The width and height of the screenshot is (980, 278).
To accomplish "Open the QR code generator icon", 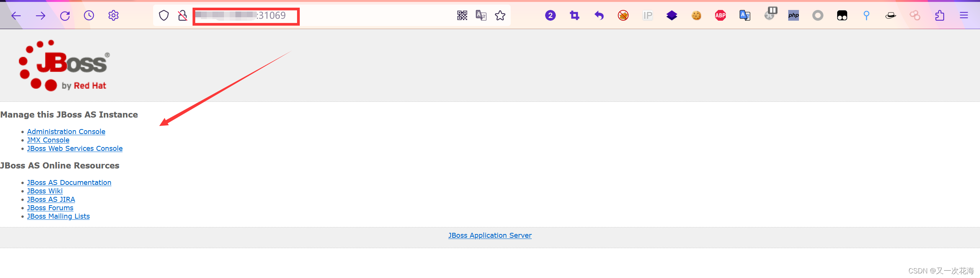I will (x=462, y=15).
